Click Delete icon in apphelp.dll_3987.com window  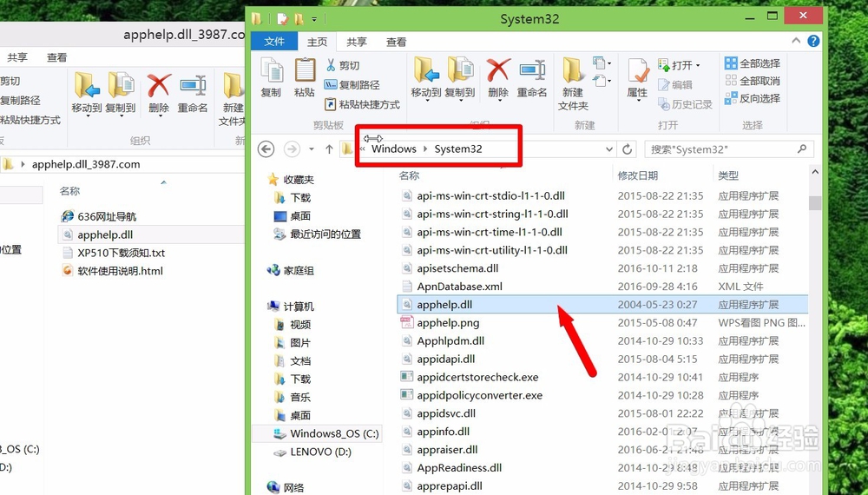tap(159, 86)
